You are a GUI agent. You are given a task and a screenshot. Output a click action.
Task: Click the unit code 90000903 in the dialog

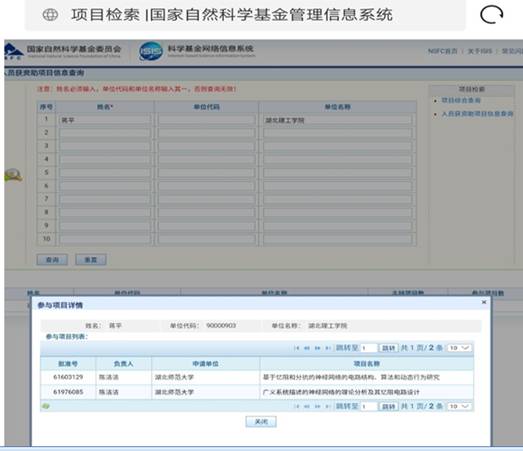(221, 325)
